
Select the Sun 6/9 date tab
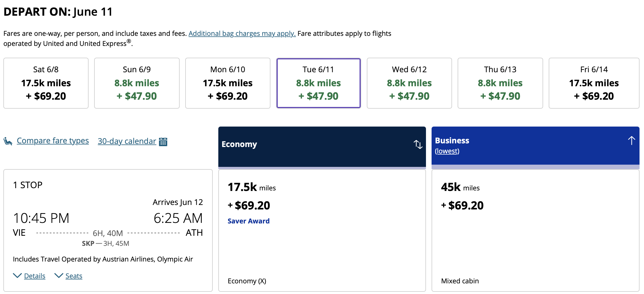click(137, 83)
